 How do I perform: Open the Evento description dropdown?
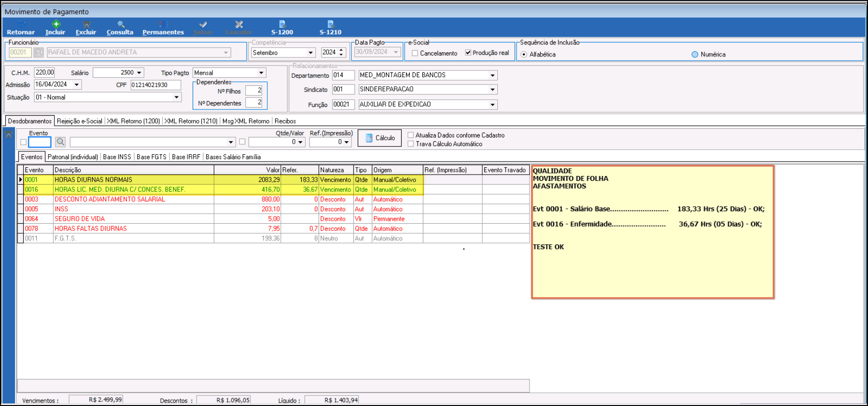coord(231,142)
